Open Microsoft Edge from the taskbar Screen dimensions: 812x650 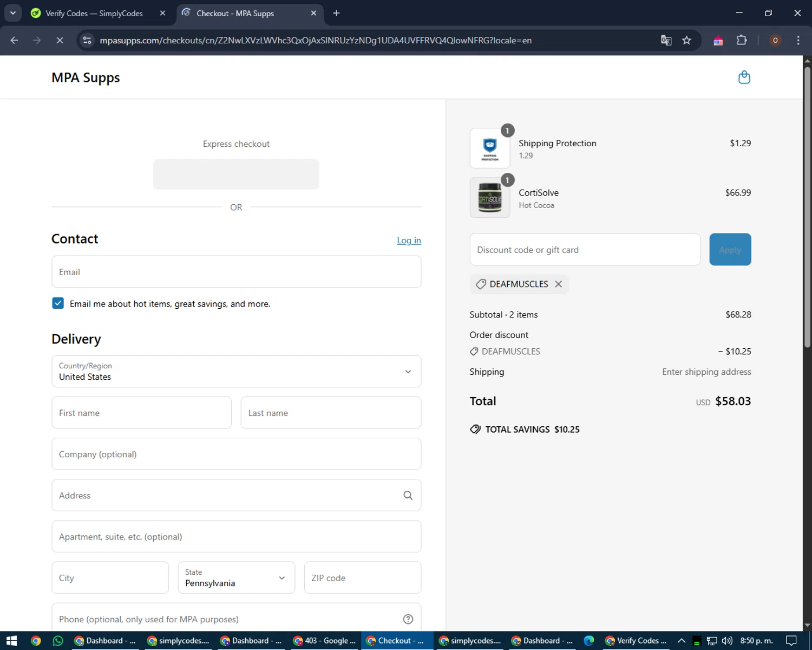[x=589, y=641]
